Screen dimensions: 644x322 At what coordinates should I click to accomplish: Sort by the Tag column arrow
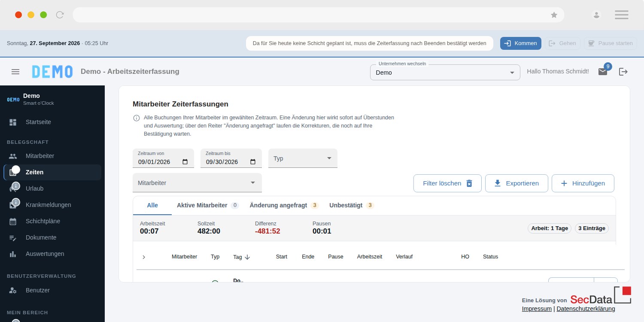click(x=247, y=257)
